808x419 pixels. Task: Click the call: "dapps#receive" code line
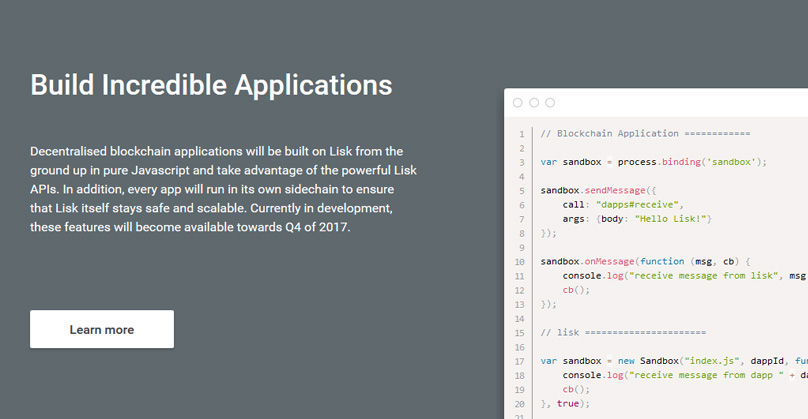click(623, 205)
